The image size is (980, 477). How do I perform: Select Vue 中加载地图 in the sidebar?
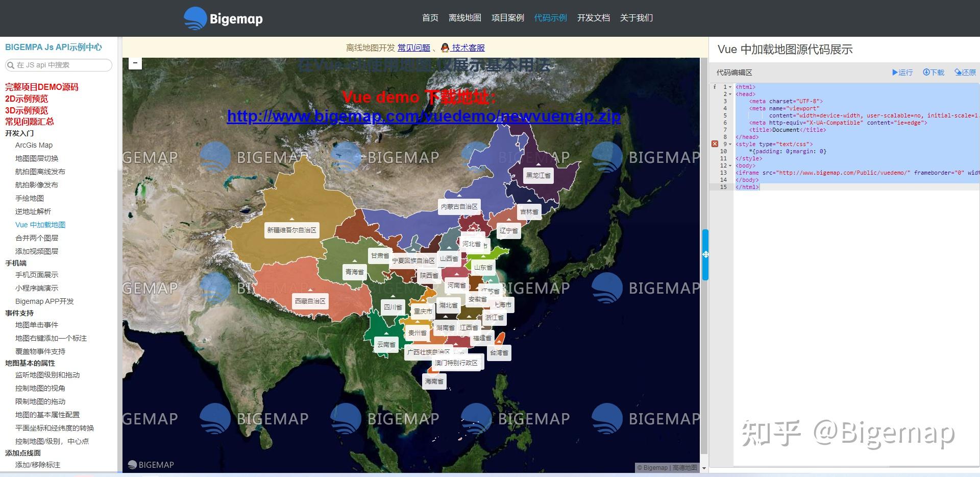pyautogui.click(x=40, y=225)
